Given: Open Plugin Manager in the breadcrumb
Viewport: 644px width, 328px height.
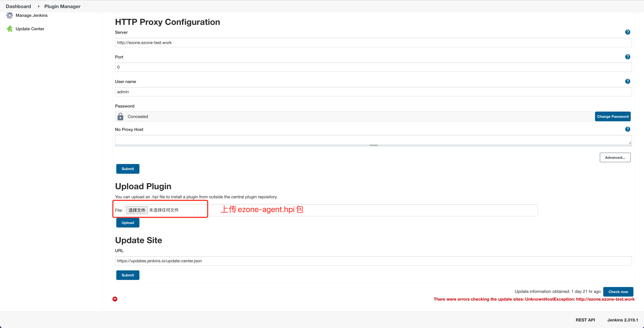Looking at the screenshot, I should pyautogui.click(x=62, y=6).
